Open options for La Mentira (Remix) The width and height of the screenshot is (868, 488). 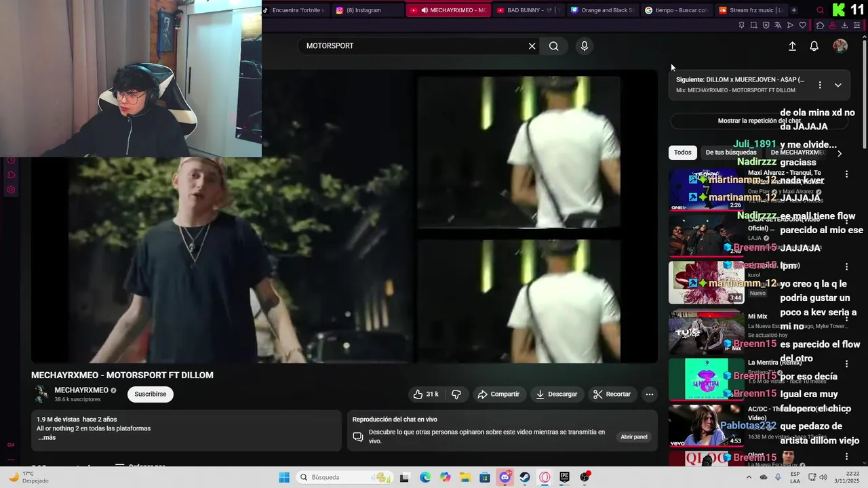click(x=846, y=364)
